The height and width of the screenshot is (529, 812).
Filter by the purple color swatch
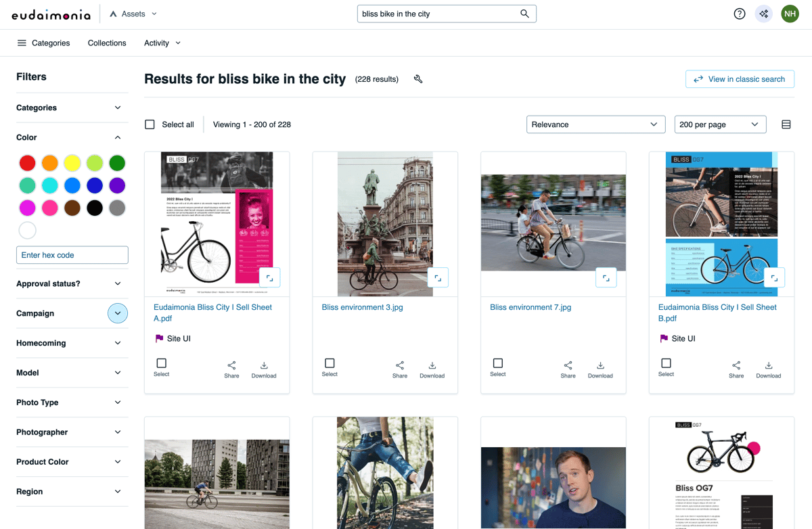(x=117, y=185)
